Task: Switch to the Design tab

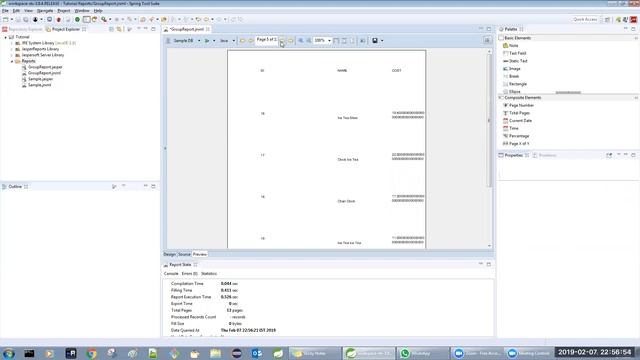Action: (169, 254)
